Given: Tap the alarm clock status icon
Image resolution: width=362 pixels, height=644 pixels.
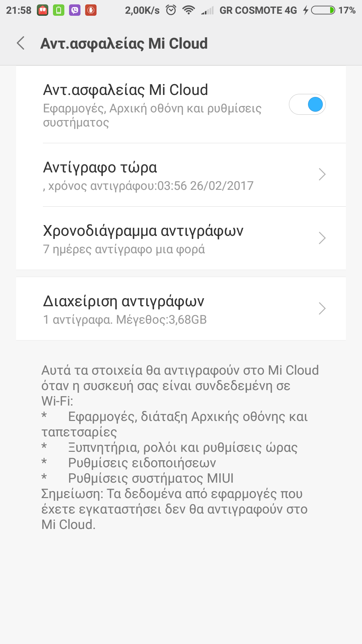Looking at the screenshot, I should click(171, 10).
